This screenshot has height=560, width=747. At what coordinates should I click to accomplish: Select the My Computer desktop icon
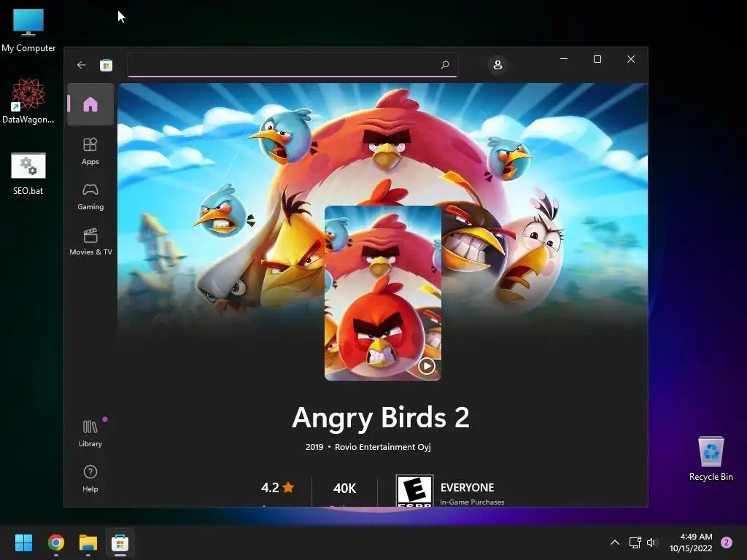[28, 30]
